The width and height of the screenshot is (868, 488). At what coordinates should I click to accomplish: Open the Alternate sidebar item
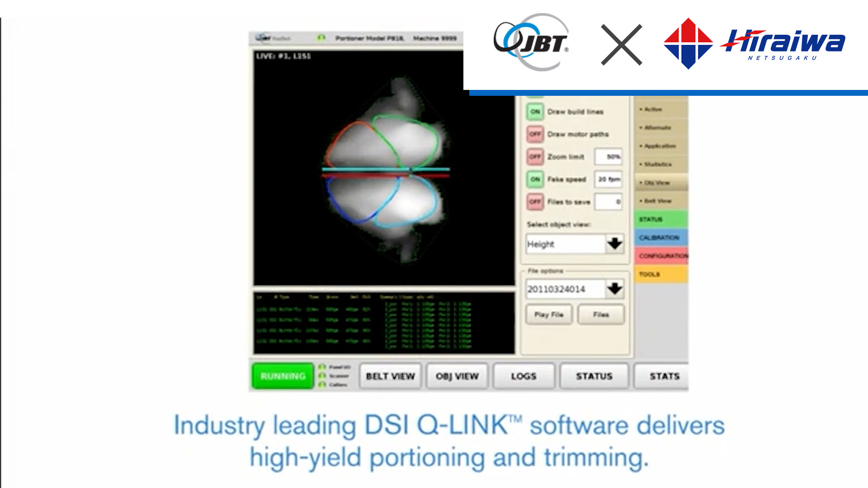(661, 128)
